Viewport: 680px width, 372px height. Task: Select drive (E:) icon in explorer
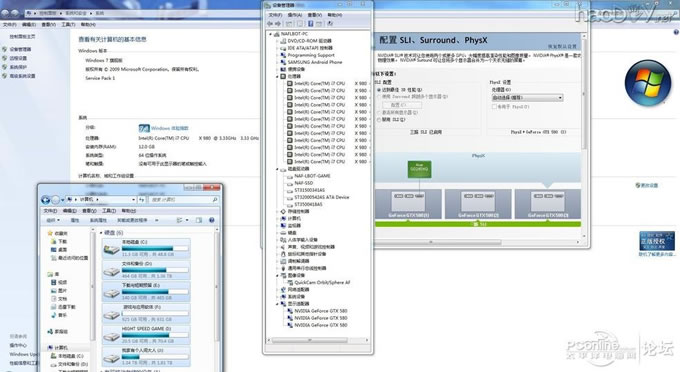pyautogui.click(x=111, y=293)
